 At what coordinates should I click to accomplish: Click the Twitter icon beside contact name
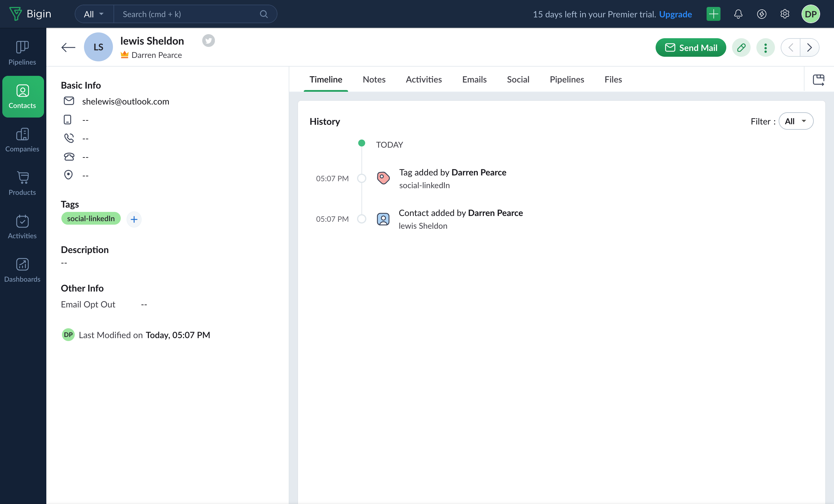click(x=209, y=41)
